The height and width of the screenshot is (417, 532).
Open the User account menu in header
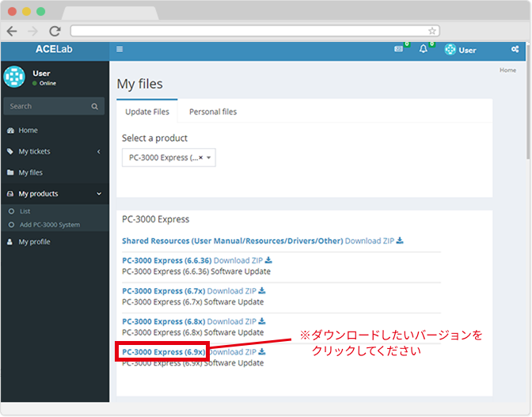(461, 50)
